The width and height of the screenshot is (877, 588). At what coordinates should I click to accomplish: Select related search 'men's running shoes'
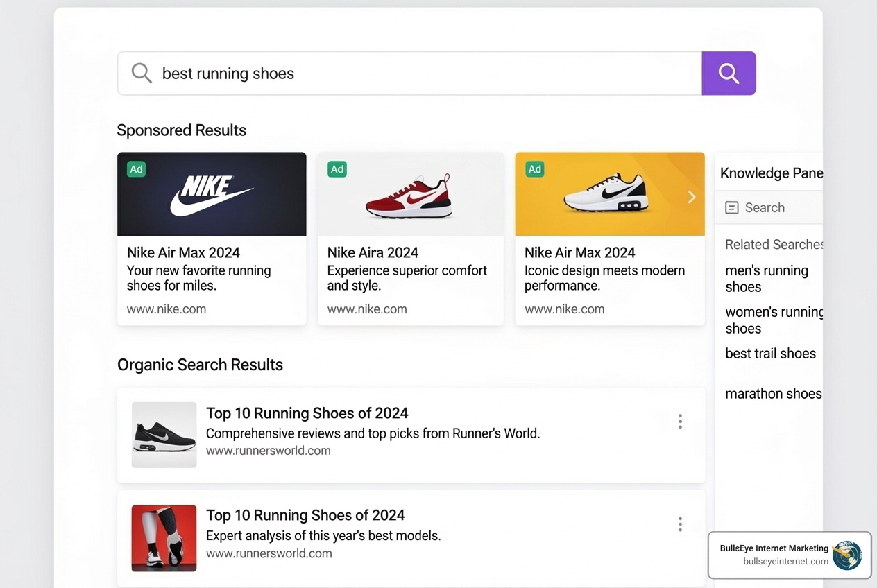767,279
